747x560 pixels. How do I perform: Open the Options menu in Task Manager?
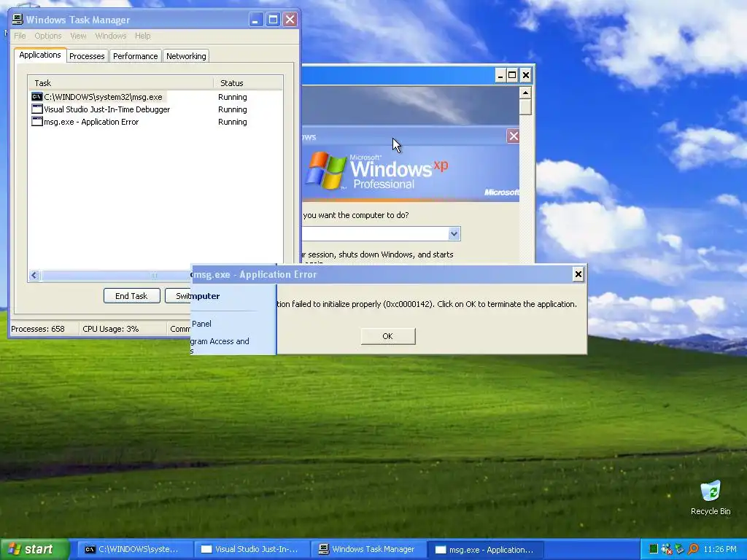click(x=48, y=36)
